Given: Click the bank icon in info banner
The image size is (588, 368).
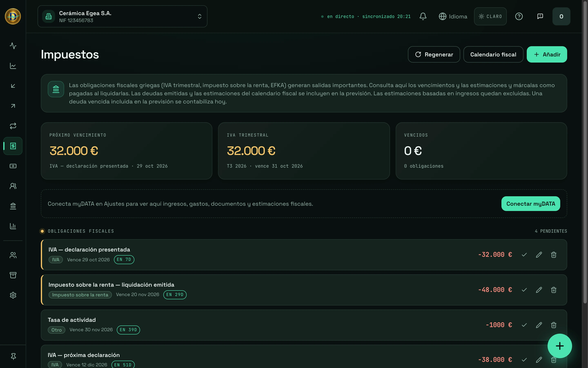Looking at the screenshot, I should click(56, 89).
